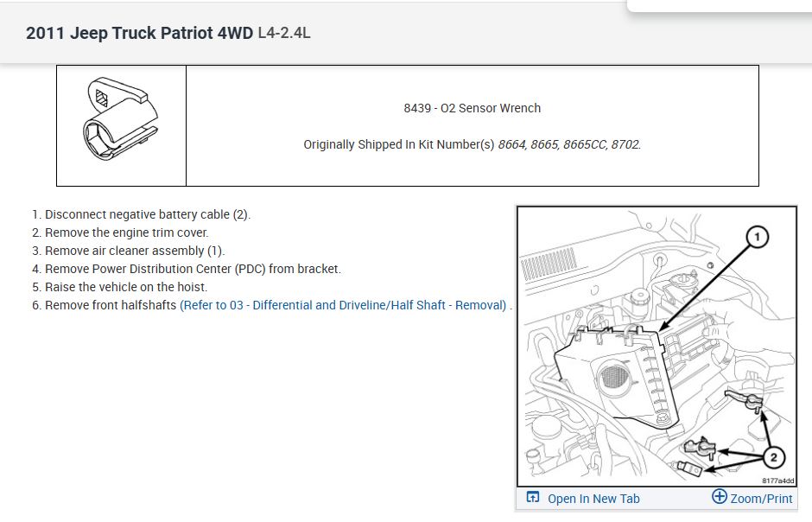
Task: Click the "Zoom/Print" text label
Action: tap(762, 499)
